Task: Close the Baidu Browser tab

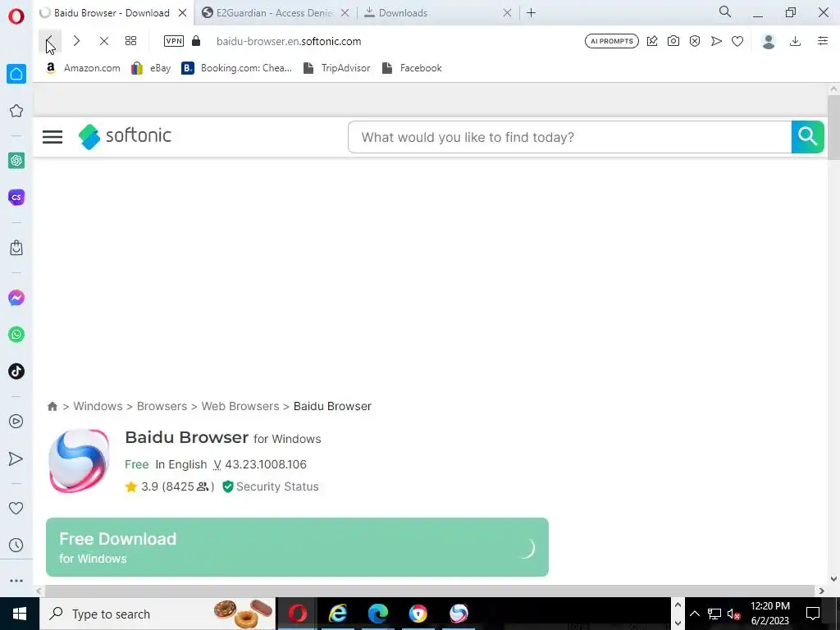Action: 182,13
